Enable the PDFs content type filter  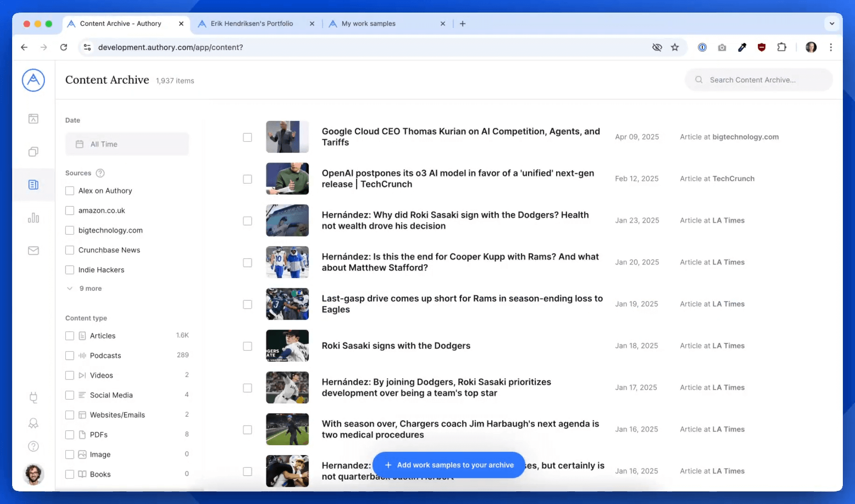coord(70,434)
